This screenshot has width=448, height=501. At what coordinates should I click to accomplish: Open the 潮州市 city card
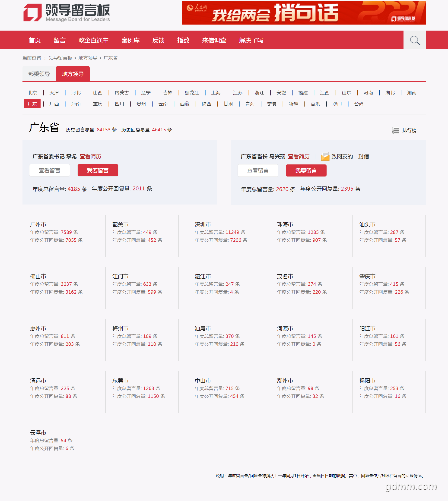(x=306, y=392)
